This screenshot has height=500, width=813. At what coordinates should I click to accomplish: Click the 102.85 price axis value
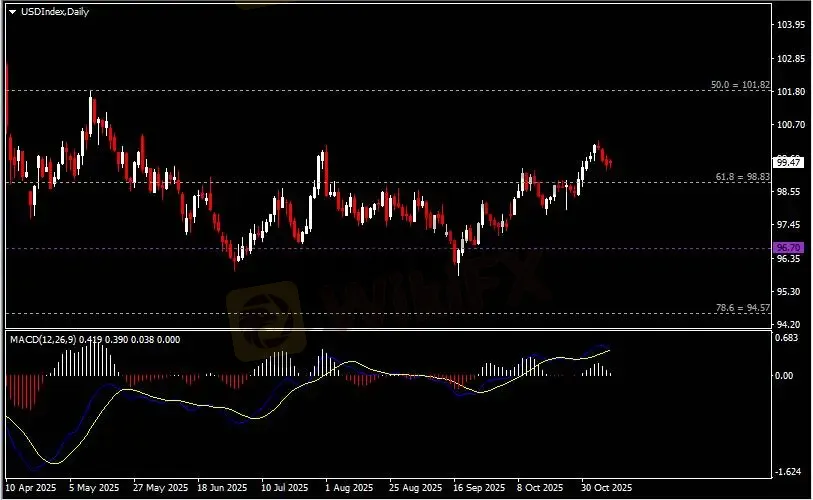(x=791, y=58)
